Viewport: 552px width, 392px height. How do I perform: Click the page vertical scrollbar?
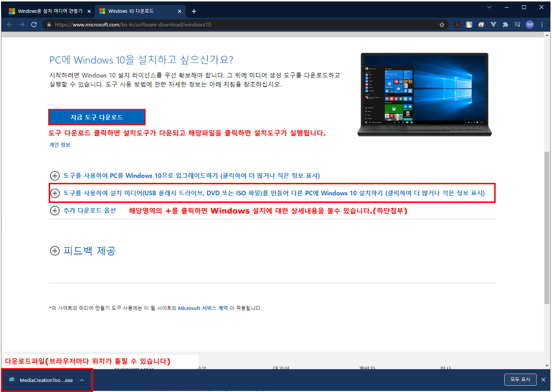pos(547,227)
